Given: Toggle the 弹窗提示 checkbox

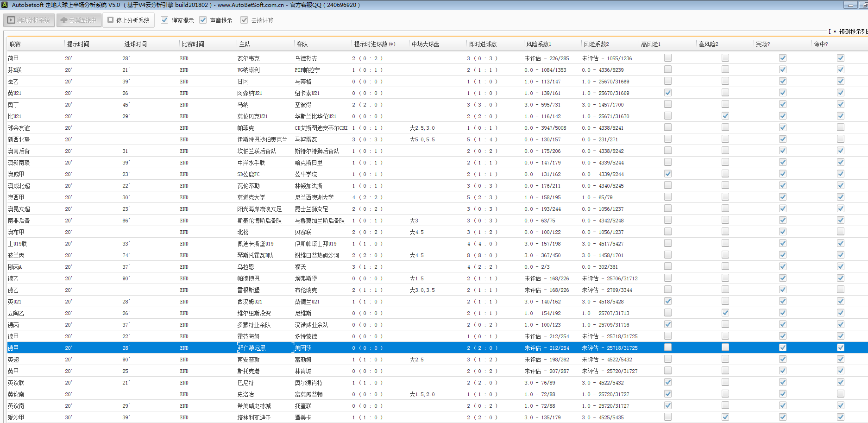Looking at the screenshot, I should (x=164, y=20).
